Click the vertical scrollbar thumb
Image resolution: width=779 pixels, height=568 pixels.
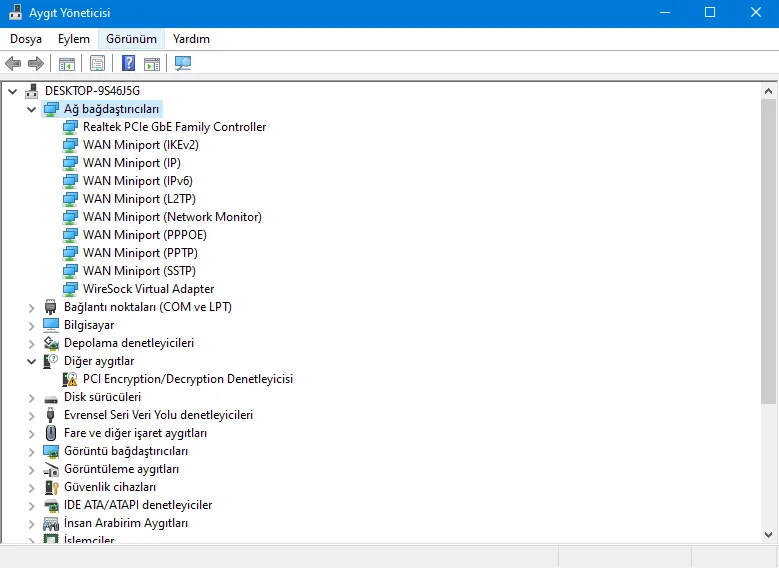coord(768,251)
